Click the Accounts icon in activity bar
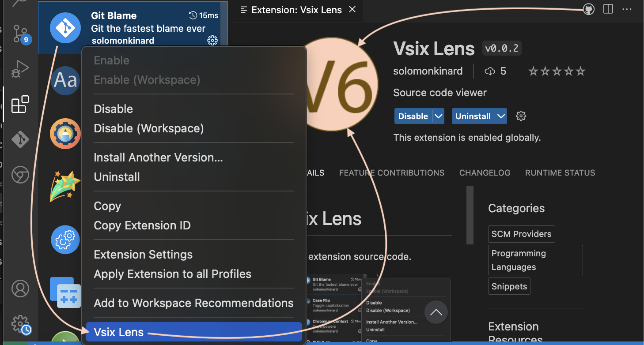The width and height of the screenshot is (644, 345). 20,289
